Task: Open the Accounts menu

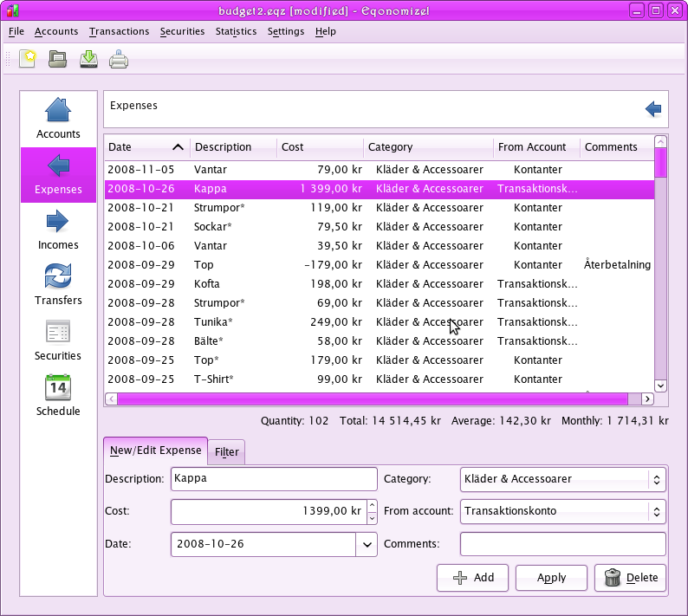Action: (x=56, y=31)
